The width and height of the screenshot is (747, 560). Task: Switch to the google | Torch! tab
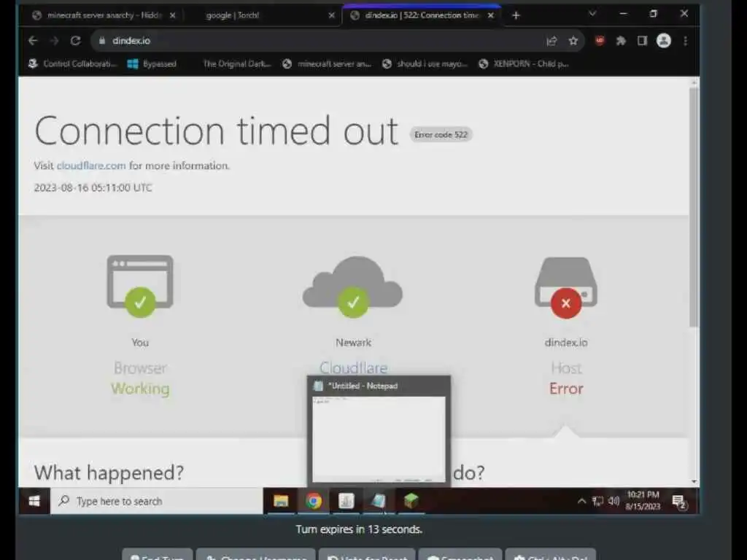(261, 15)
